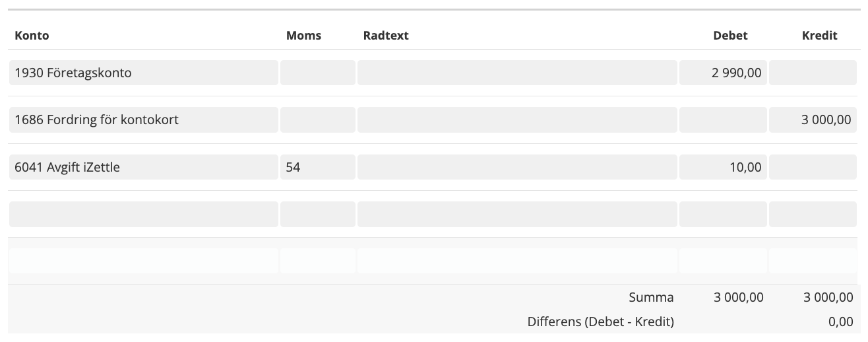This screenshot has width=868, height=342.
Task: Select the Moms field on the 1686 row
Action: click(x=317, y=120)
